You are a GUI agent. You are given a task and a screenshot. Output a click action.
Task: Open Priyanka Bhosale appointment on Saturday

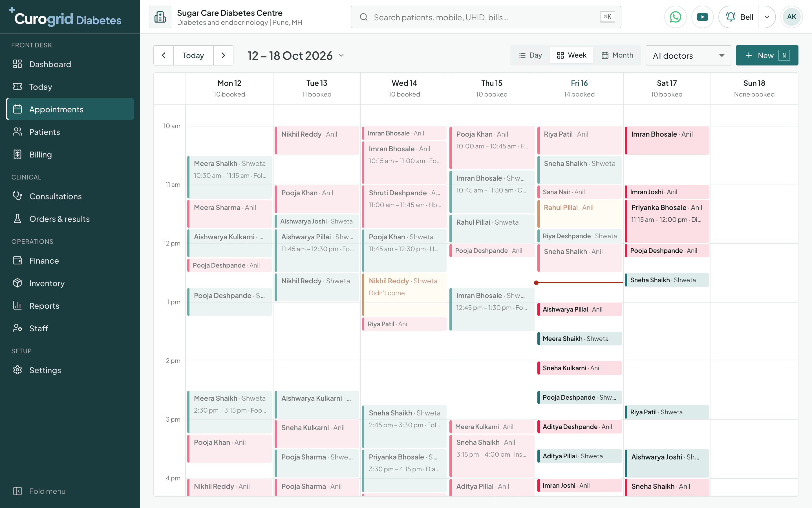tap(667, 221)
